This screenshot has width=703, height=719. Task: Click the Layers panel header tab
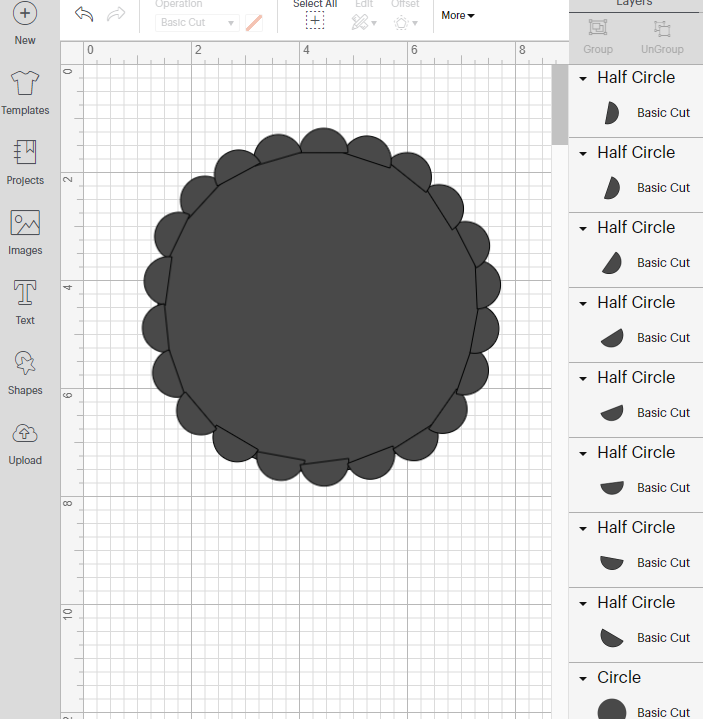point(636,5)
